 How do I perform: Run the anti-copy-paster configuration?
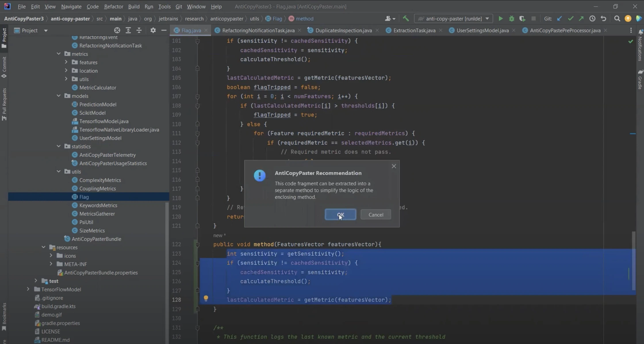click(x=501, y=19)
